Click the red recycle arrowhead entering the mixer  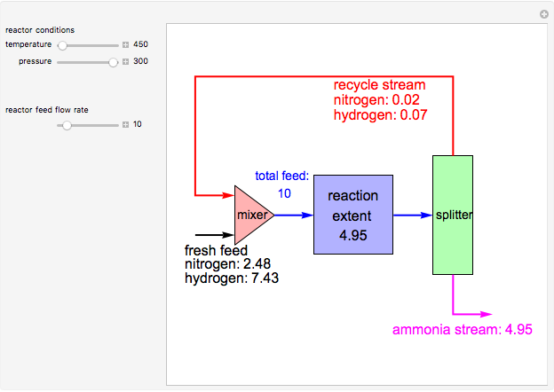coord(225,194)
